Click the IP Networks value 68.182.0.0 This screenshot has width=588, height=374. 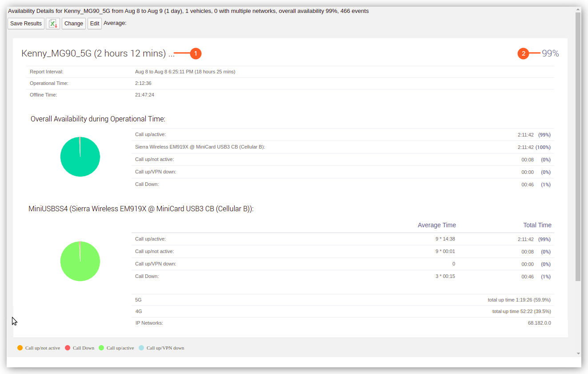(x=540, y=323)
